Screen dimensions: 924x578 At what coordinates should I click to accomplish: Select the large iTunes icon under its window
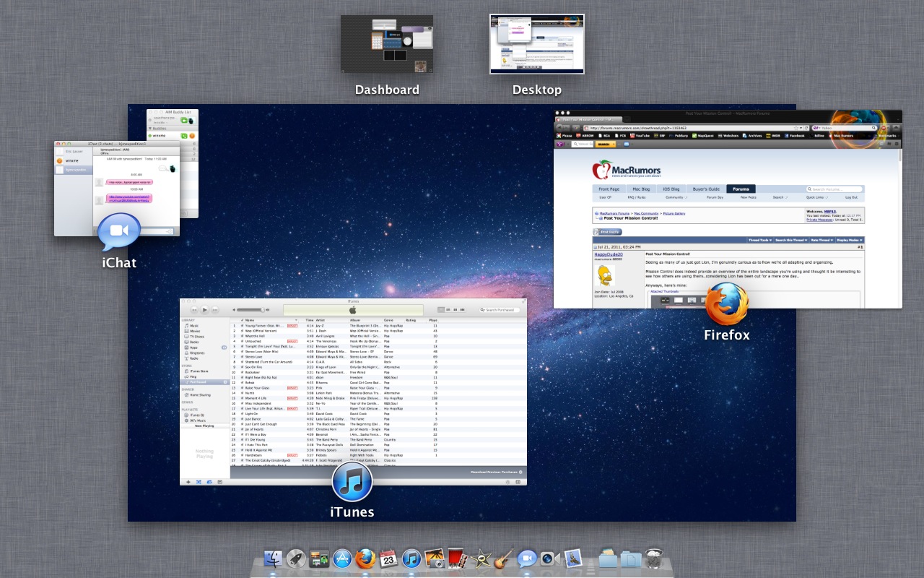pyautogui.click(x=352, y=482)
